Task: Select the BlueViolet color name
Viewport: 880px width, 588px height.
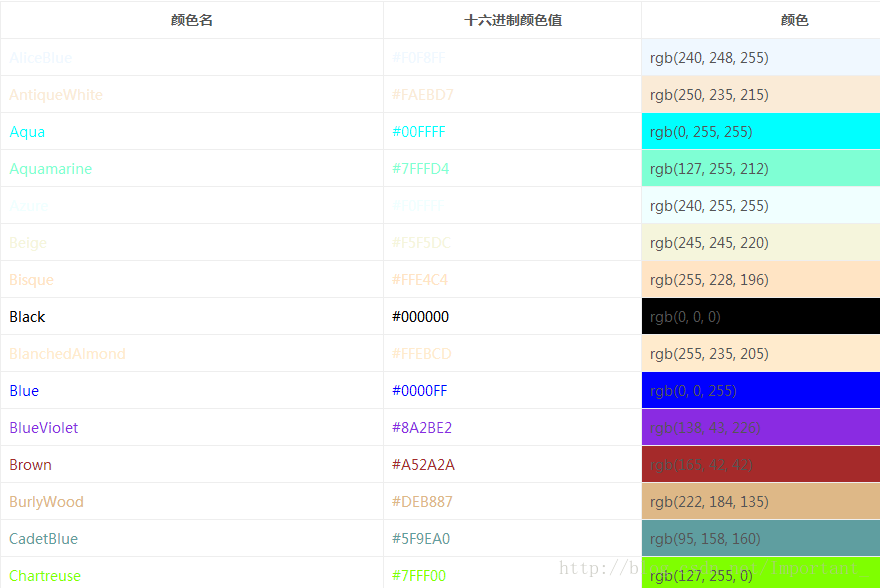Action: click(44, 428)
